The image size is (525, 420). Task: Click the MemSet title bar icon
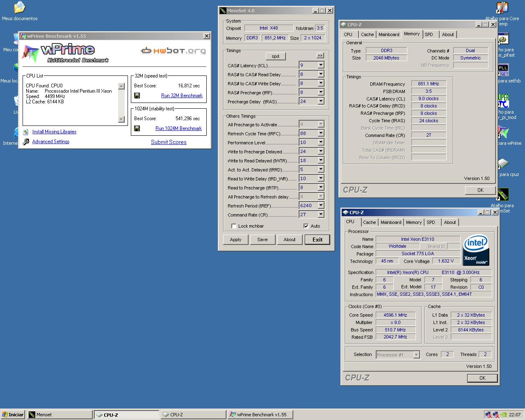pyautogui.click(x=223, y=11)
